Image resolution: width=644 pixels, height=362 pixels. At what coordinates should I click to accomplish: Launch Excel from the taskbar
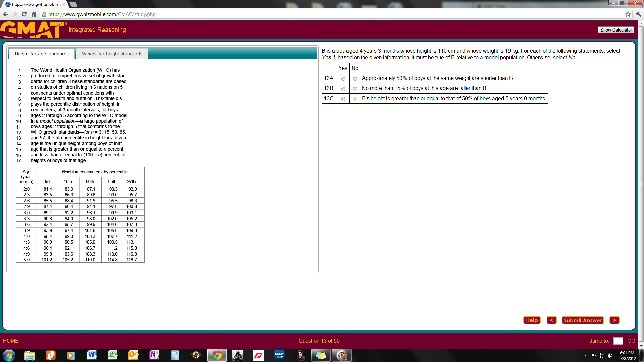[112, 355]
